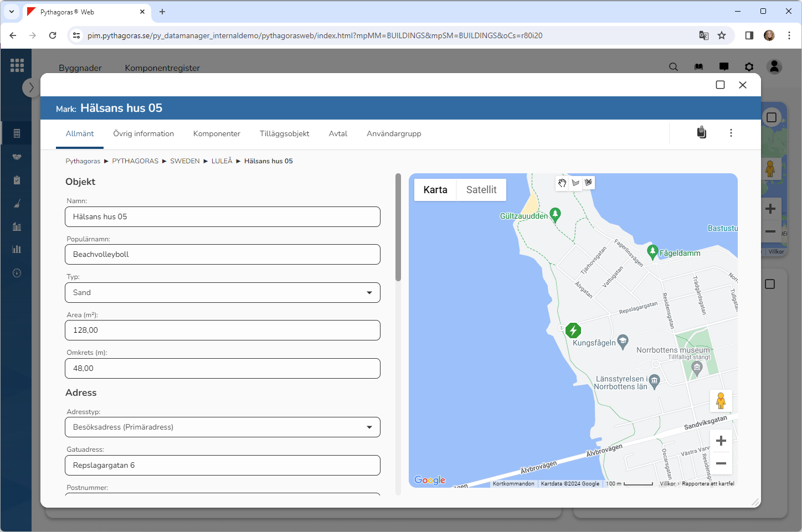Switch to the Komponenter tab

217,134
